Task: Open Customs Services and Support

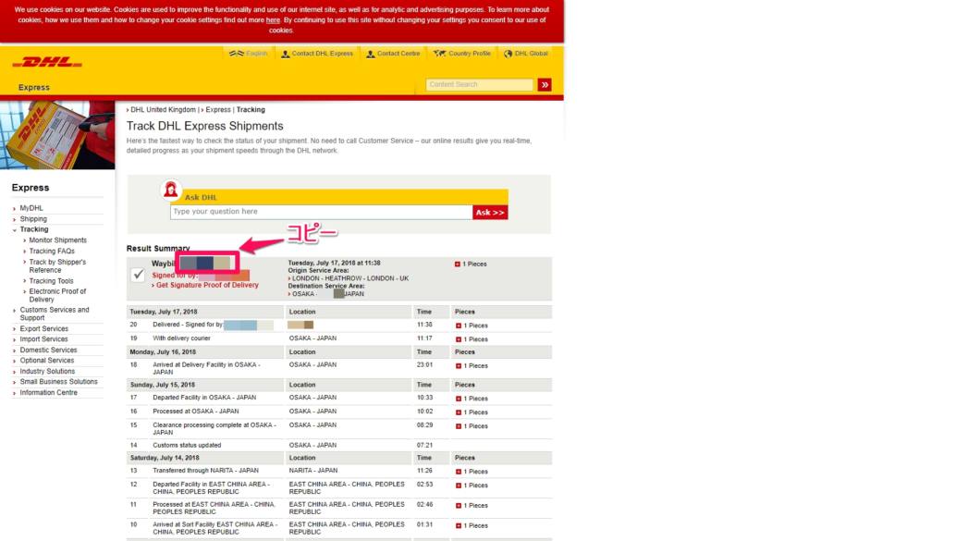Action: point(55,314)
